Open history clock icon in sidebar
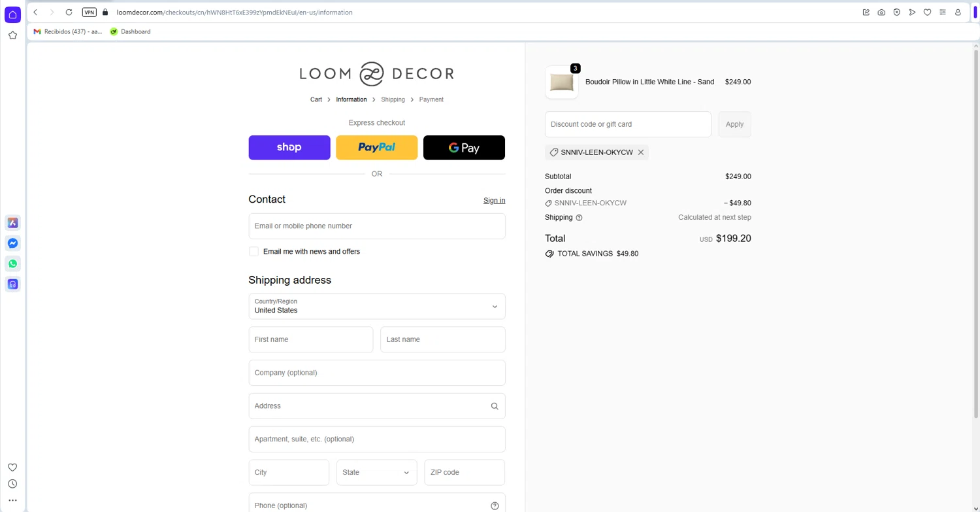The image size is (980, 512). (x=12, y=484)
